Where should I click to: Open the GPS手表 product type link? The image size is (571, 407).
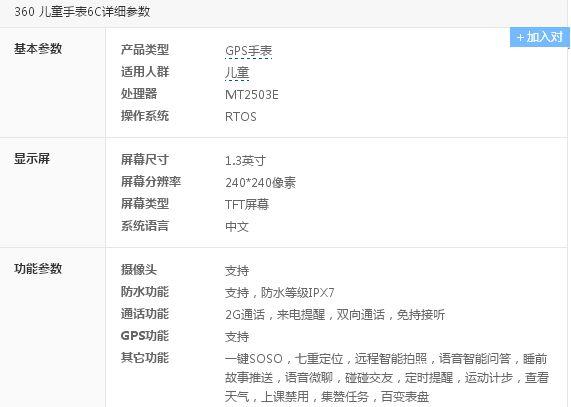pyautogui.click(x=249, y=51)
